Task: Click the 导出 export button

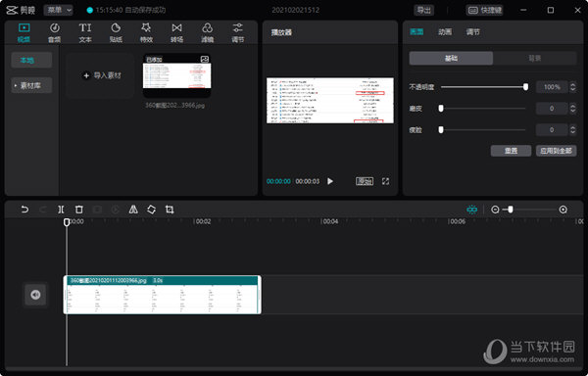Action: point(424,10)
